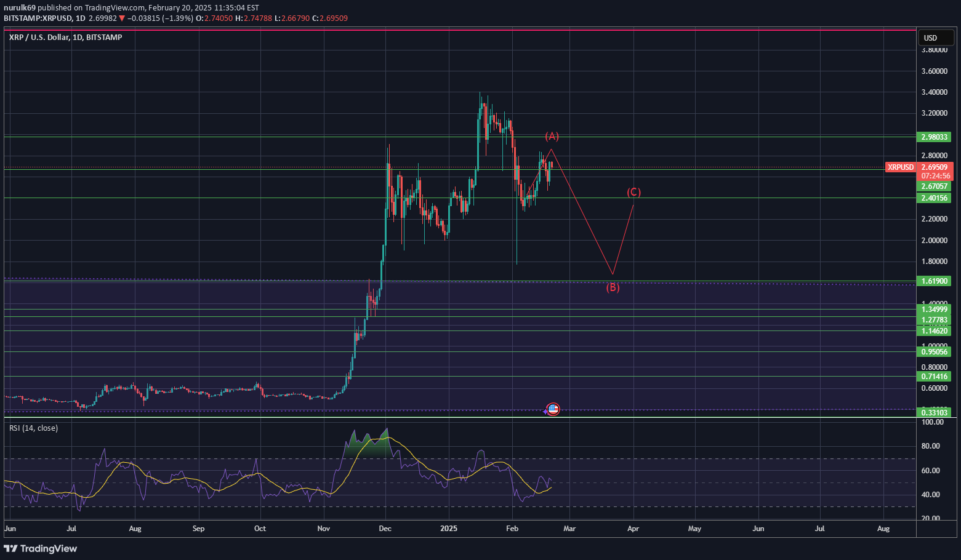
Task: Click the 2.00000 price axis value
Action: [x=935, y=241]
